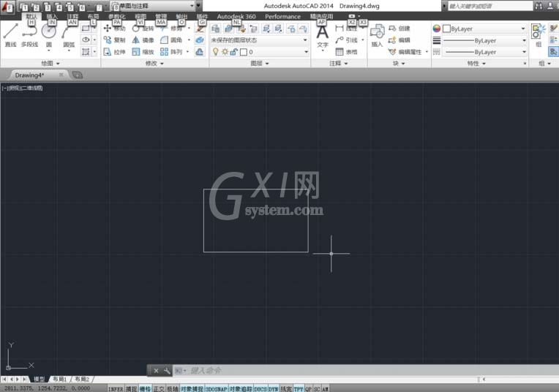Toggle 正交 (Ortho) mode in status bar
This screenshot has height=392, width=559.
pos(159,388)
